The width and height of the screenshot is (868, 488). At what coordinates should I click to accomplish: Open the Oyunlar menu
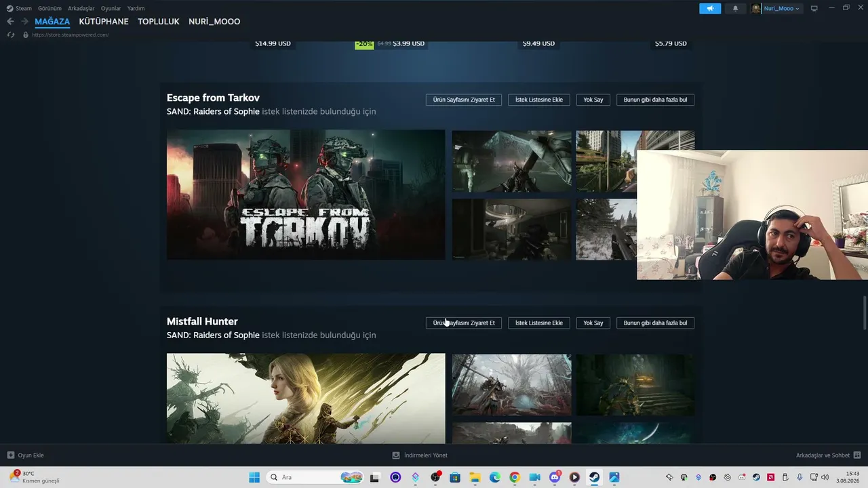pyautogui.click(x=111, y=8)
